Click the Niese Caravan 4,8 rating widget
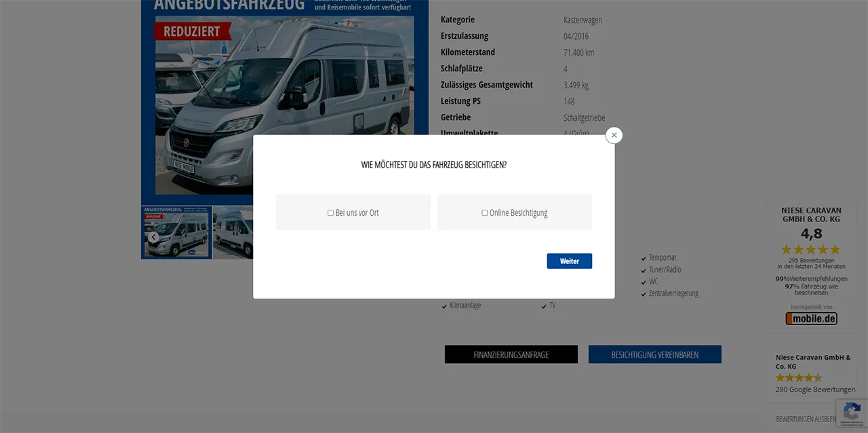This screenshot has height=433, width=868. pos(811,265)
